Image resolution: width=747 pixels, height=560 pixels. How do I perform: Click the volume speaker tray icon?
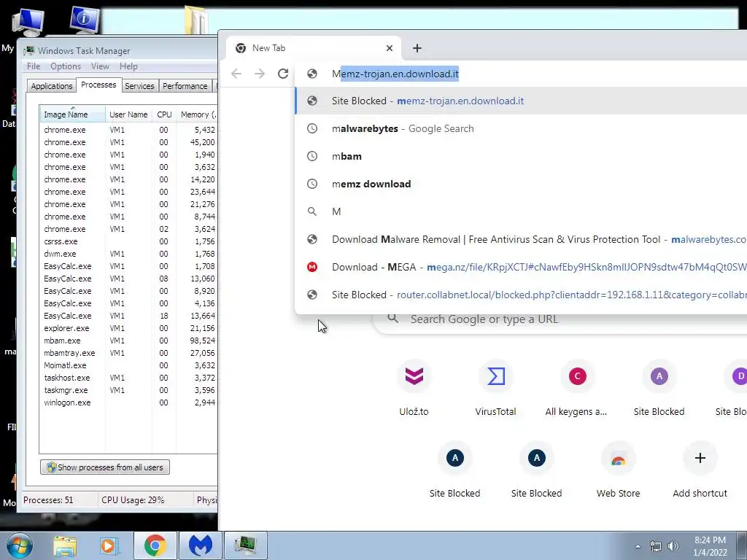[x=673, y=546]
